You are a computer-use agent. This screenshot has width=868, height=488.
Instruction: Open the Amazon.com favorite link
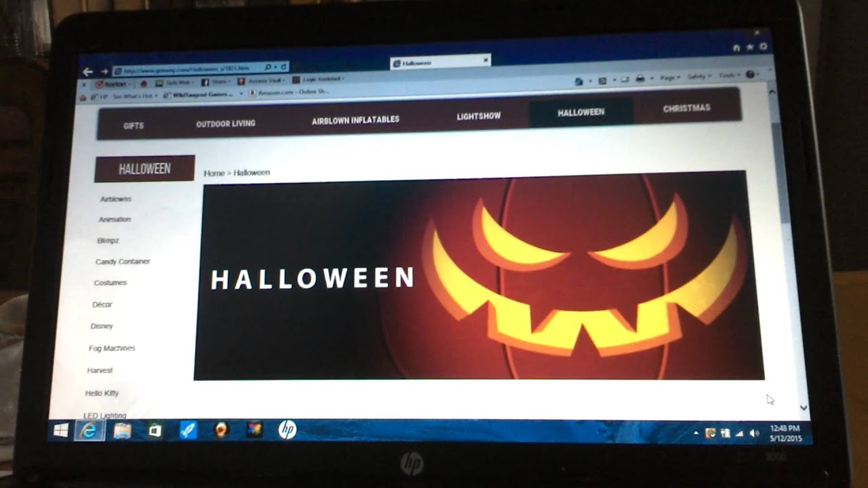pyautogui.click(x=290, y=92)
